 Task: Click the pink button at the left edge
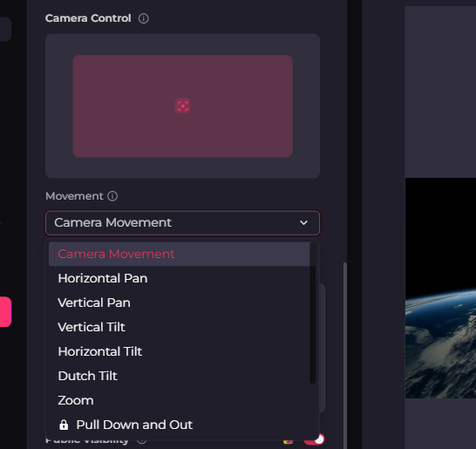tap(5, 312)
